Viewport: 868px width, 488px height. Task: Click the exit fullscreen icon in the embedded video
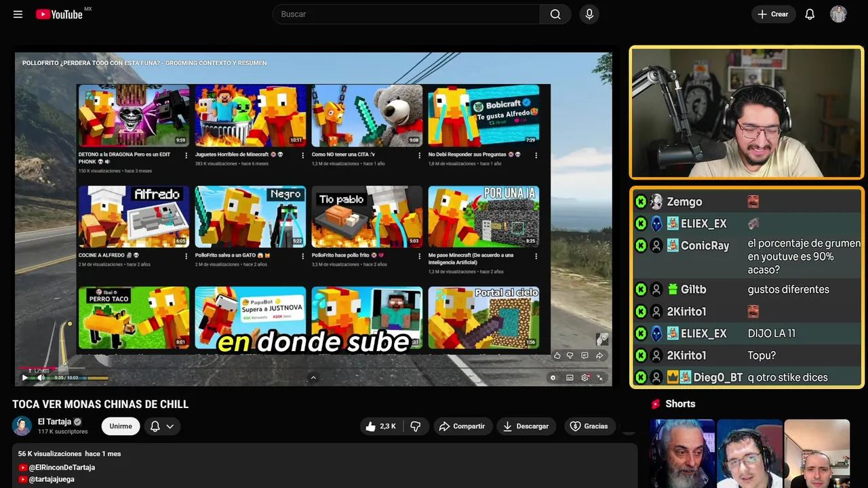(599, 378)
